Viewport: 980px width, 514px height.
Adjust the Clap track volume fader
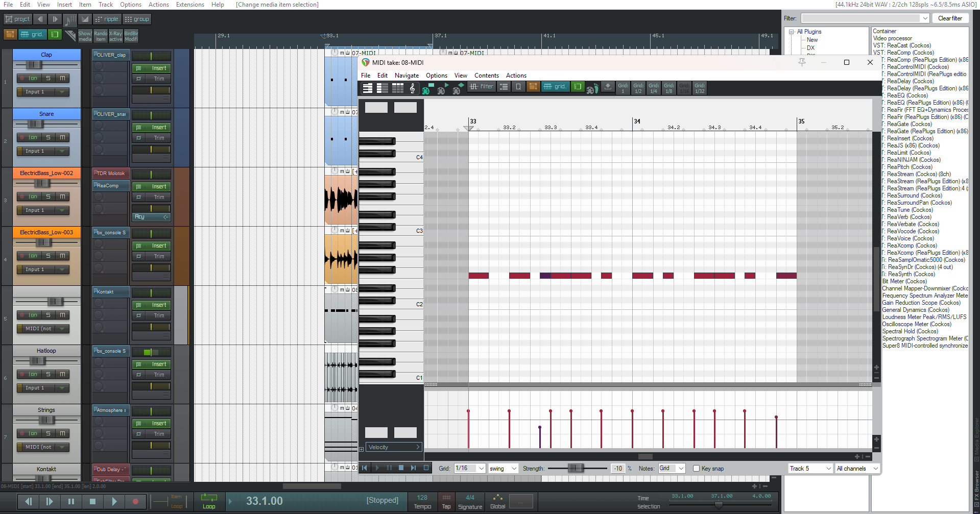[34, 65]
